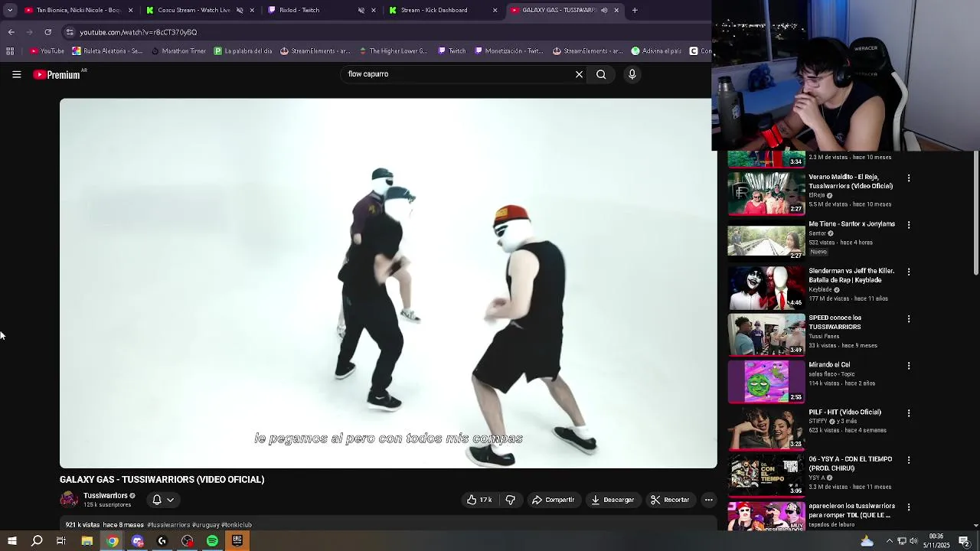The image size is (980, 551).
Task: Open Ruleta Aleatoria bookmark
Action: coord(107,51)
